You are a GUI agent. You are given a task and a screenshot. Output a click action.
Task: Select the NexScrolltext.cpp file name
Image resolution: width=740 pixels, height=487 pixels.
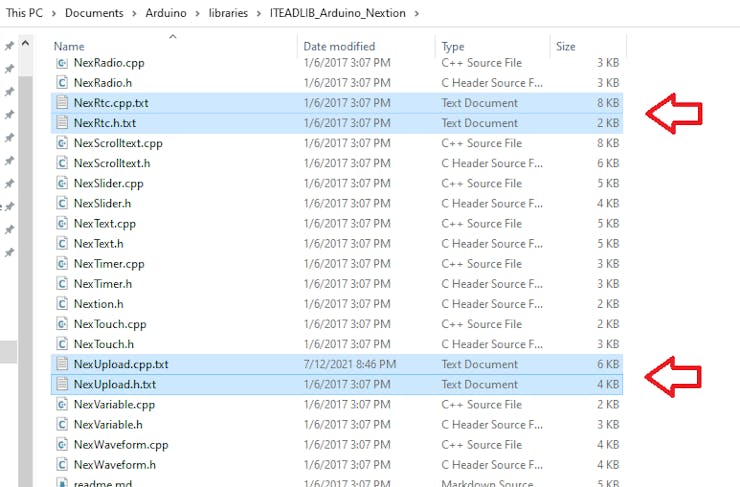click(x=118, y=143)
